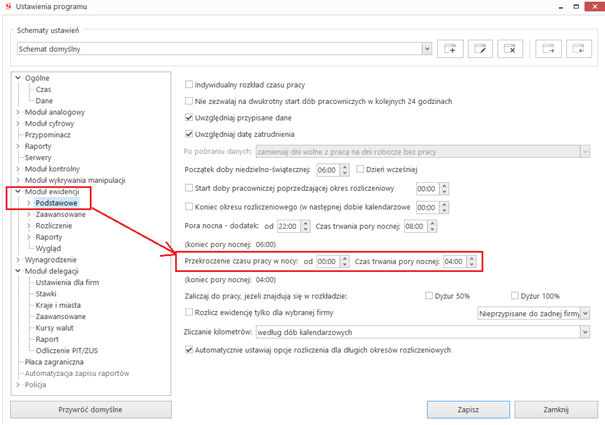Screen dimensions: 605x425
Task: Toggle the 'Dyżur 50%' checkbox
Action: [x=429, y=296]
